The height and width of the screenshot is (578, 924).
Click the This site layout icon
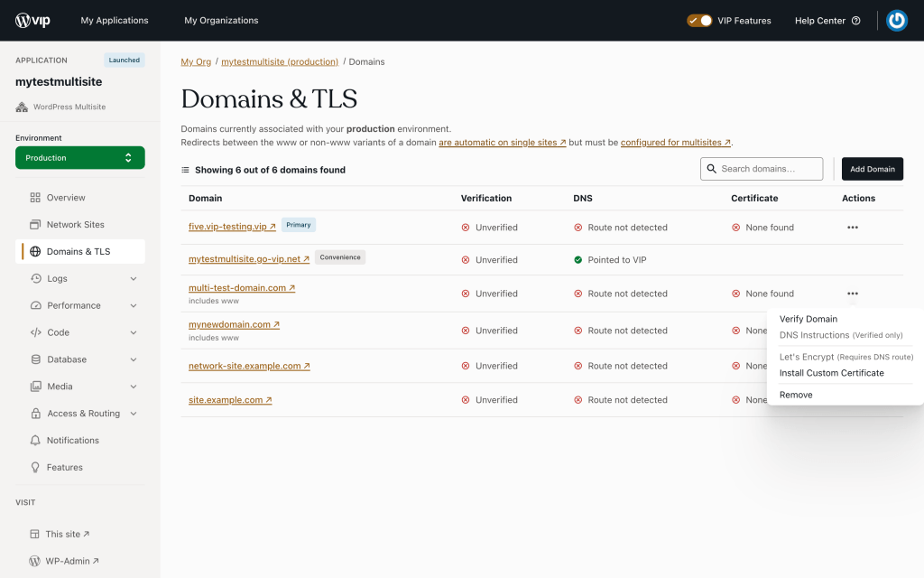(x=35, y=535)
